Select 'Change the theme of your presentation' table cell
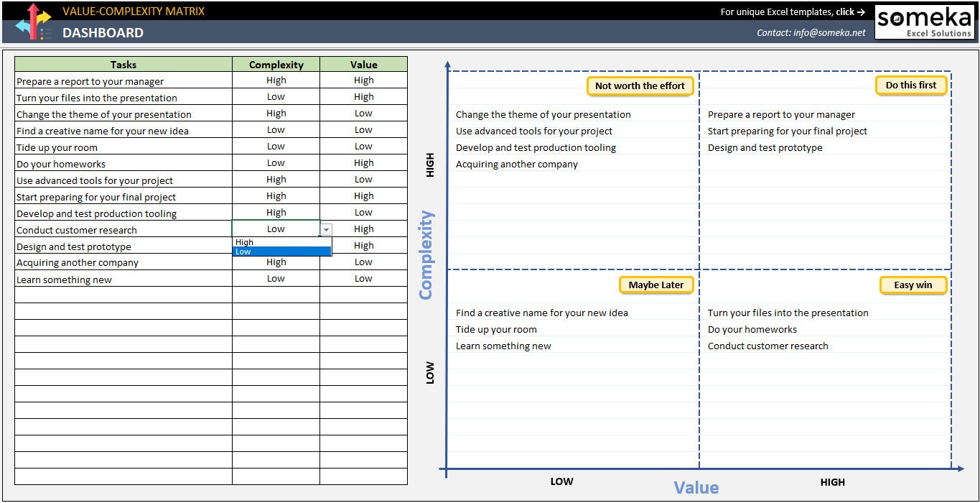The width and height of the screenshot is (980, 503). (123, 114)
